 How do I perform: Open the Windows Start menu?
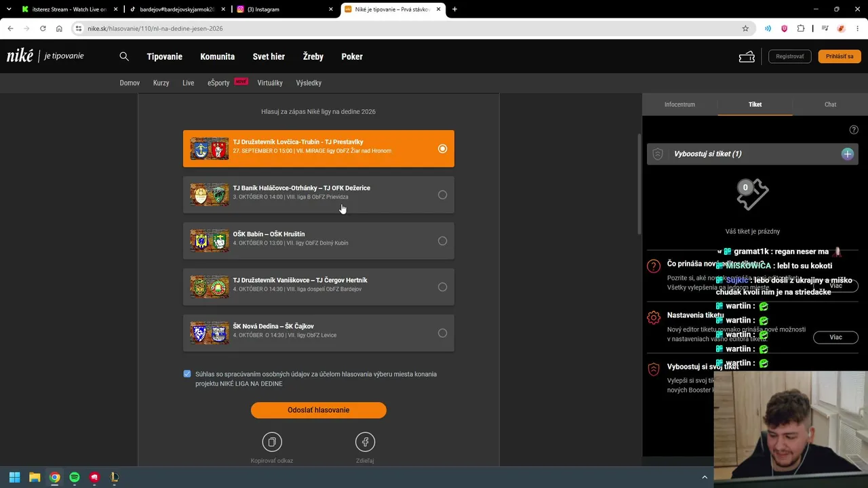pos(14,477)
